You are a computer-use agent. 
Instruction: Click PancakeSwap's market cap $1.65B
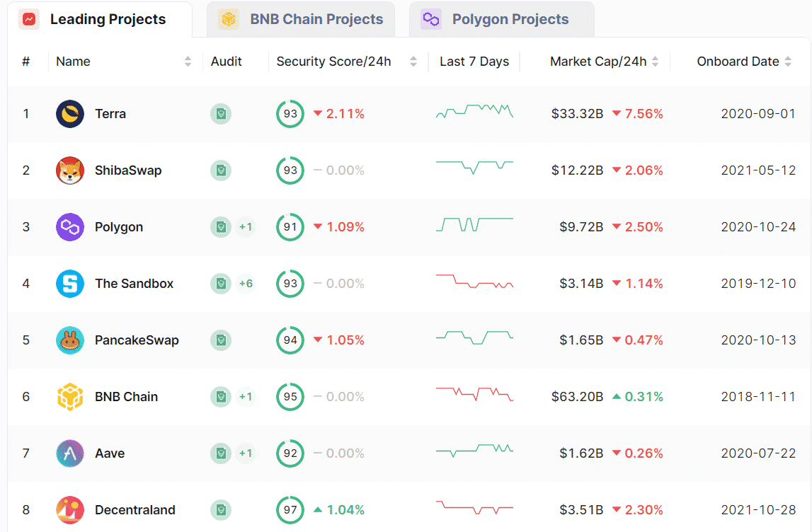pyautogui.click(x=581, y=340)
